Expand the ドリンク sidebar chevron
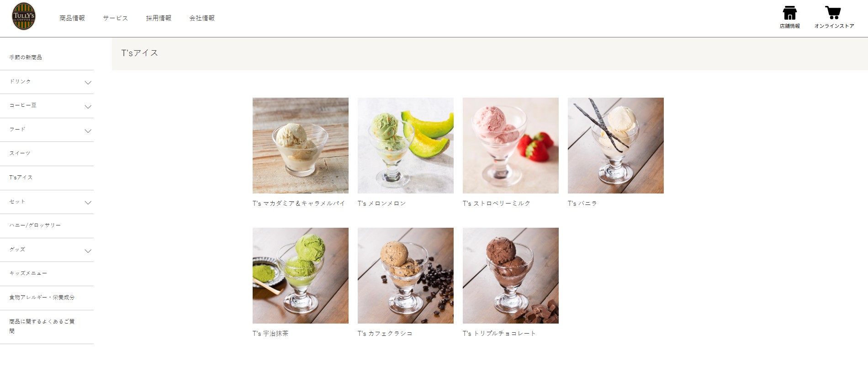This screenshot has height=387, width=868. tap(88, 83)
